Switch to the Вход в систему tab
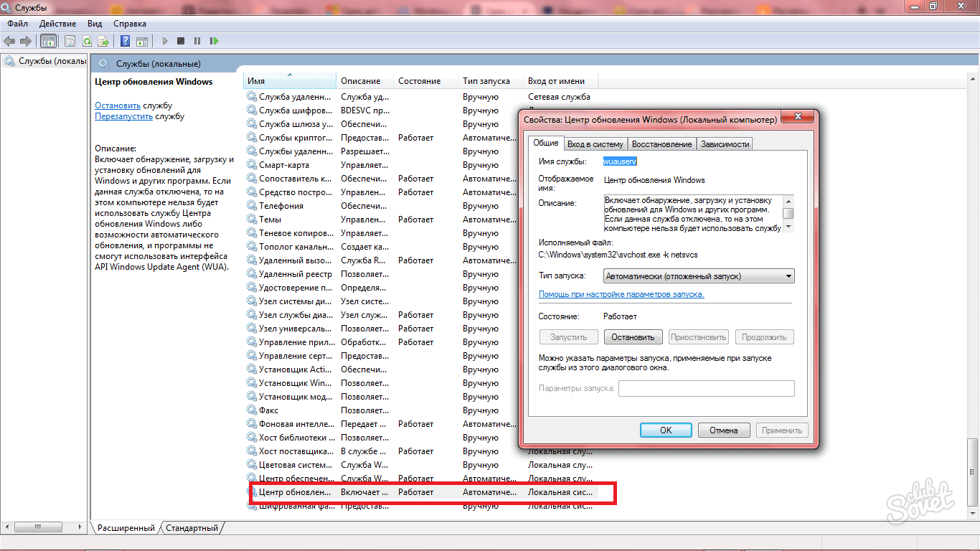 [595, 144]
